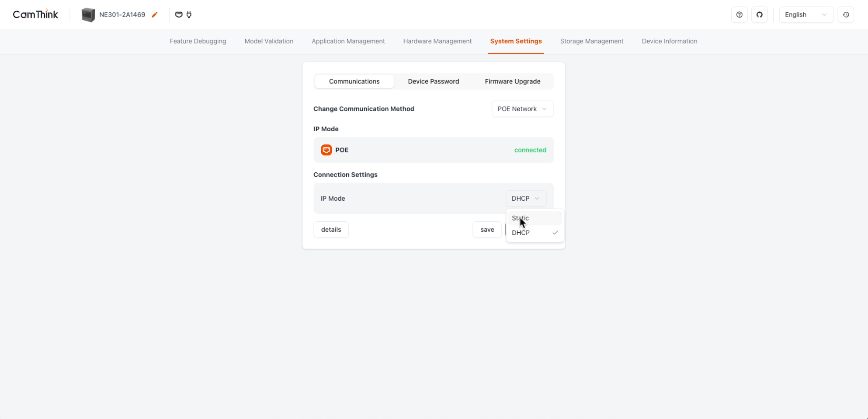Open the English language dropdown
The height and width of the screenshot is (419, 868).
coord(806,14)
